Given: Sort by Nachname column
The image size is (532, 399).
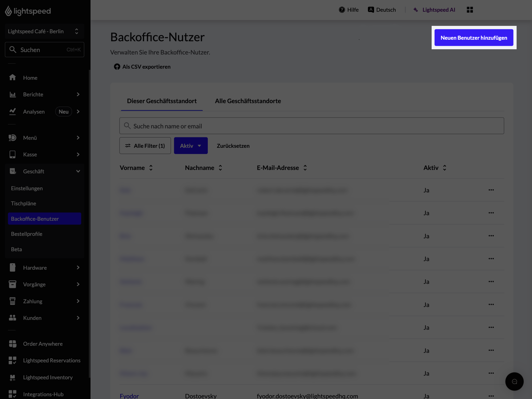Looking at the screenshot, I should pyautogui.click(x=220, y=168).
